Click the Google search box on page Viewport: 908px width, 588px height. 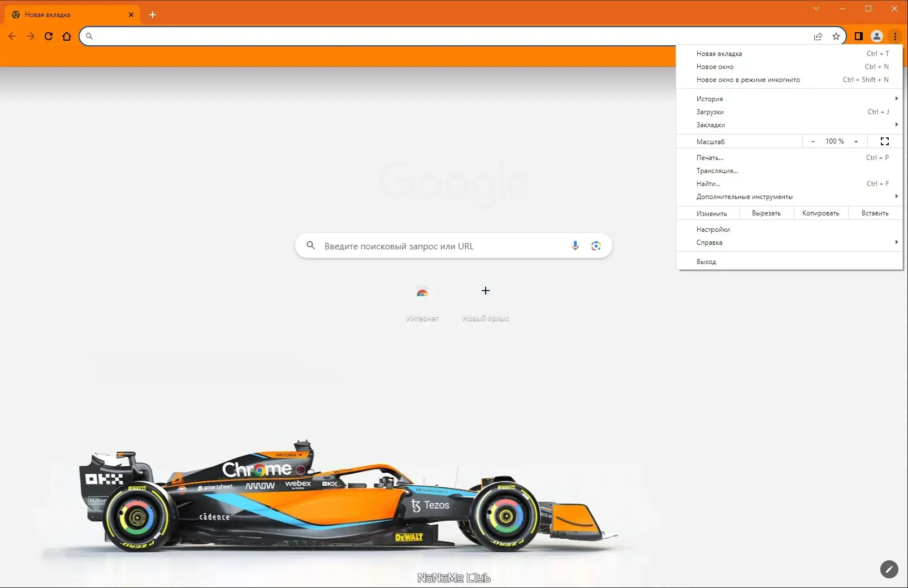(453, 246)
